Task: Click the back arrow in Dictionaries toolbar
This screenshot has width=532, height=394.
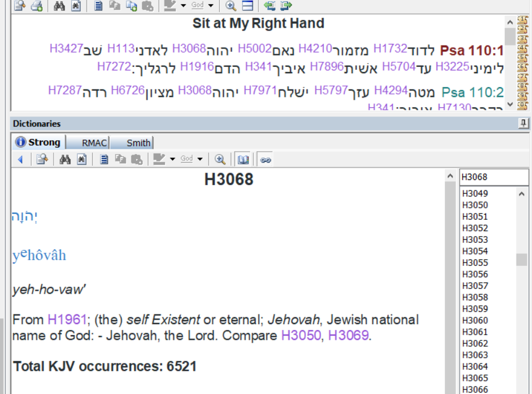Action: coord(20,159)
